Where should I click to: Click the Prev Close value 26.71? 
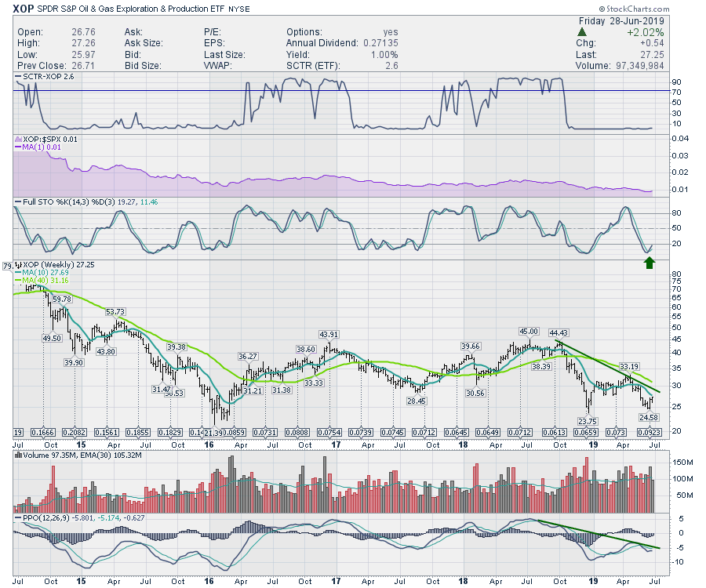point(83,66)
